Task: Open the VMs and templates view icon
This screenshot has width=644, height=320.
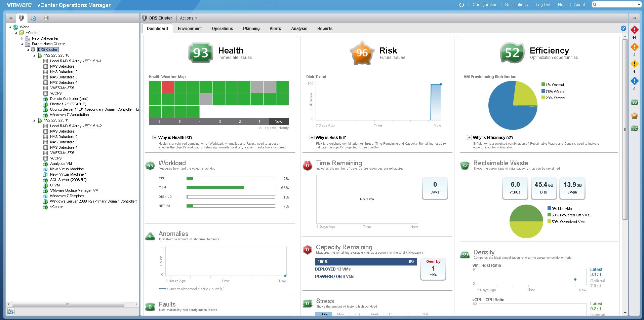Action: click(34, 18)
